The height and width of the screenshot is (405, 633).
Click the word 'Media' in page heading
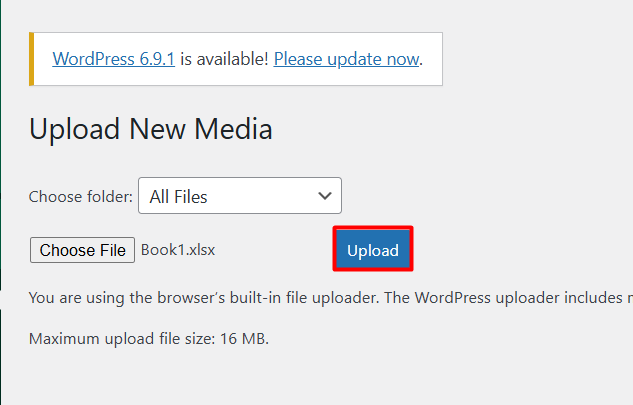[x=234, y=129]
